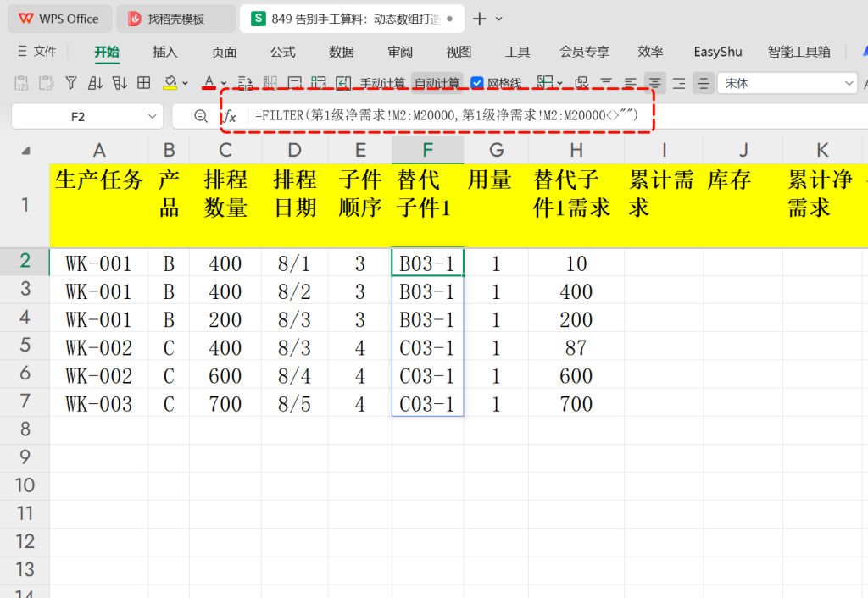
Task: Open the 页面 Page tab
Action: point(224,52)
